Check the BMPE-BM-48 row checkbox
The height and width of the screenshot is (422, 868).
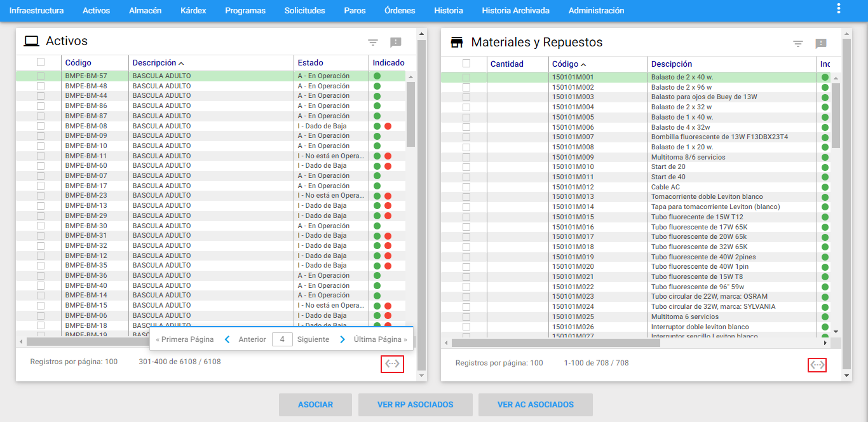(41, 86)
